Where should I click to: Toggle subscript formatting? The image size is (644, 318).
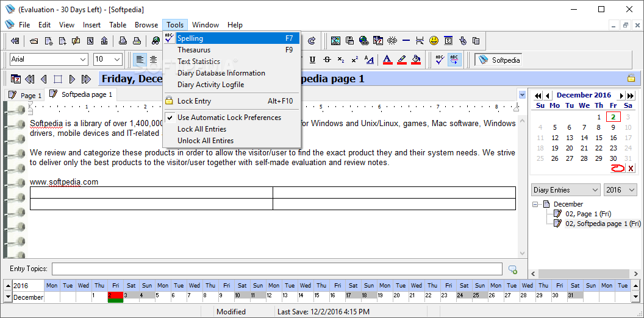pos(341,60)
